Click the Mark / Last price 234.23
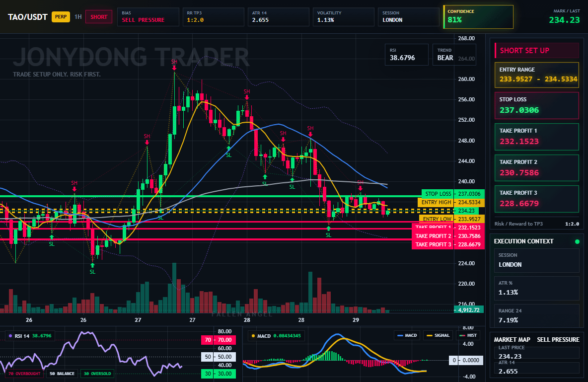588x382 pixels. click(564, 20)
